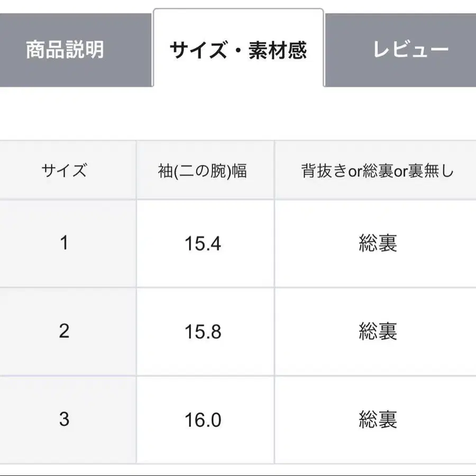This screenshot has width=476, height=476.
Task: Click the 15.4 sleeve width value
Action: (x=205, y=242)
